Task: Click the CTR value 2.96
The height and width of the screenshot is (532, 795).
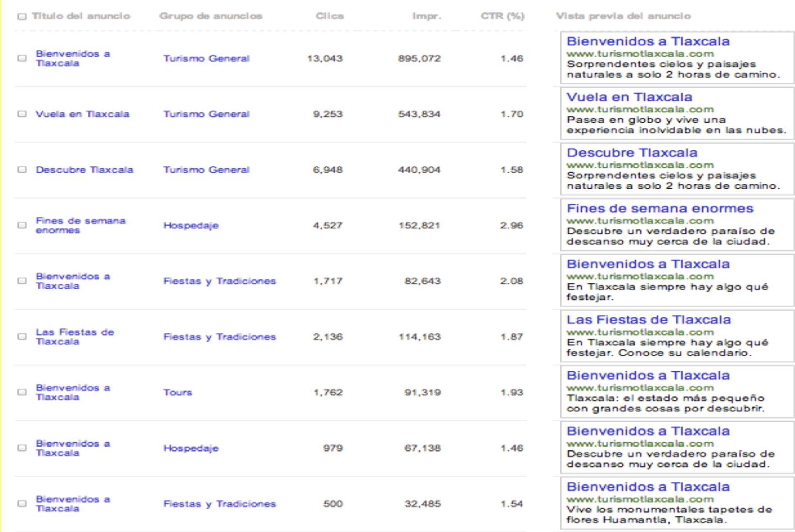Action: coord(512,225)
